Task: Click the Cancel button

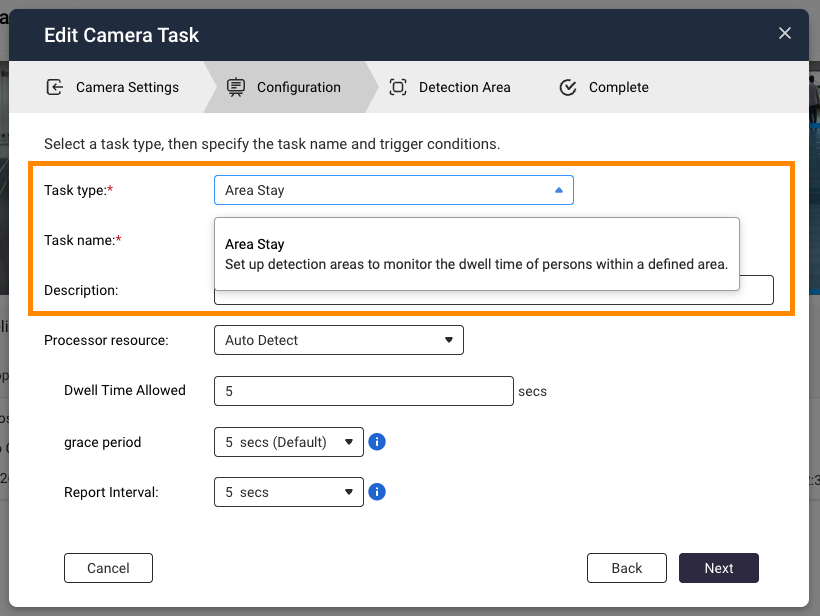Action: [108, 568]
